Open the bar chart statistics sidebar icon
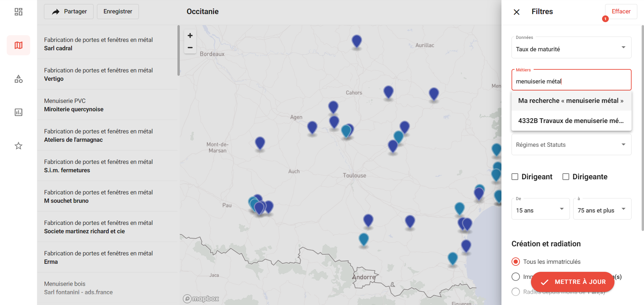The width and height of the screenshot is (644, 305). click(18, 112)
